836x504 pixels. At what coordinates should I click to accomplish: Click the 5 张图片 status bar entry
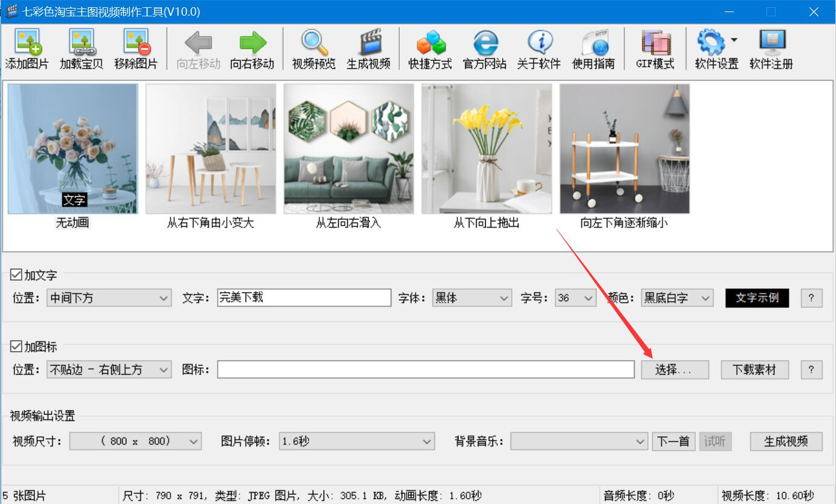24,496
